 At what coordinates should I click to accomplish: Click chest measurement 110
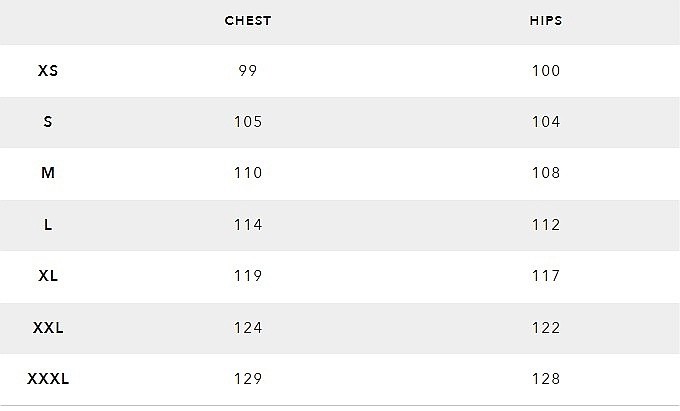click(248, 173)
